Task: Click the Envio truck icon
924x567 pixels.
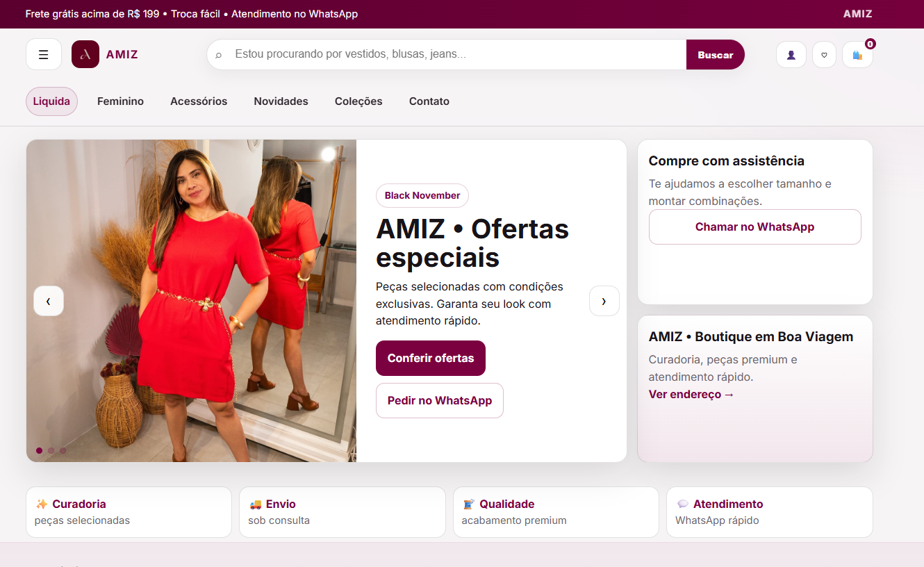Action: [256, 504]
